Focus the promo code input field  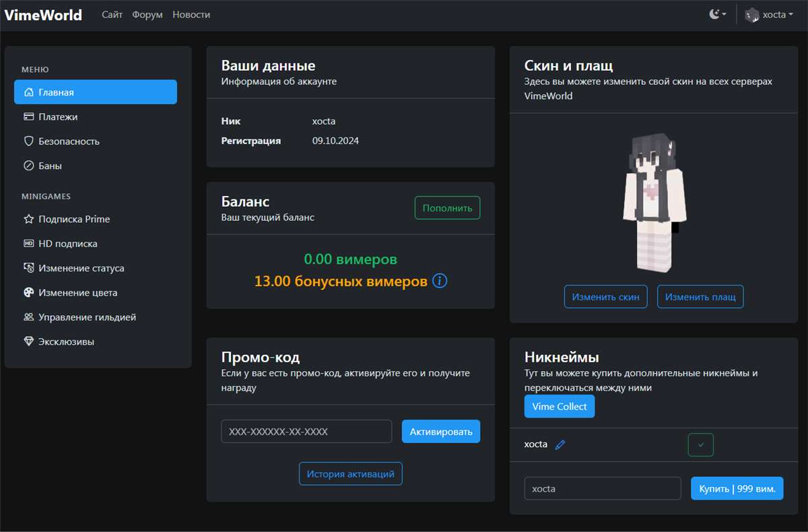pyautogui.click(x=306, y=432)
